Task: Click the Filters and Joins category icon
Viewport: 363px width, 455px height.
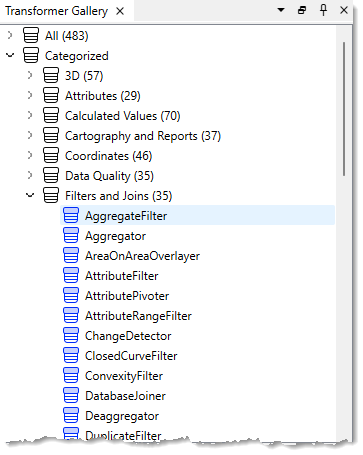Action: click(51, 195)
